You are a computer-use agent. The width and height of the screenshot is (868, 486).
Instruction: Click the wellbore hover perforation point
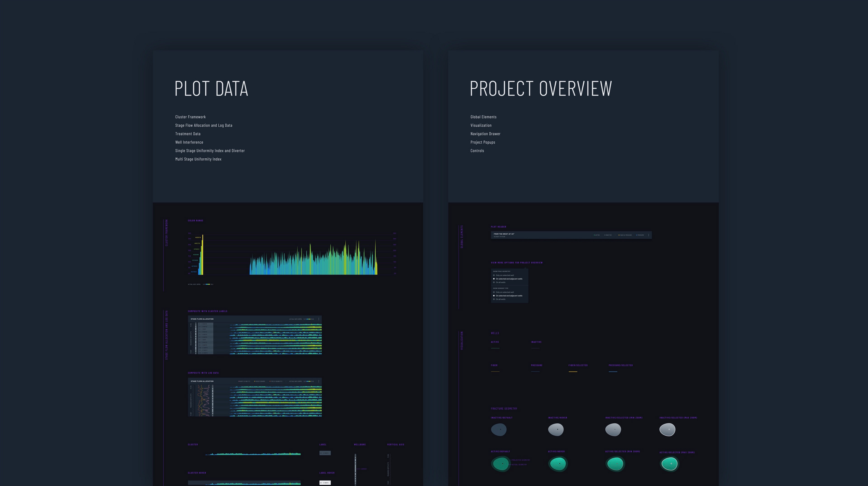[x=356, y=469]
